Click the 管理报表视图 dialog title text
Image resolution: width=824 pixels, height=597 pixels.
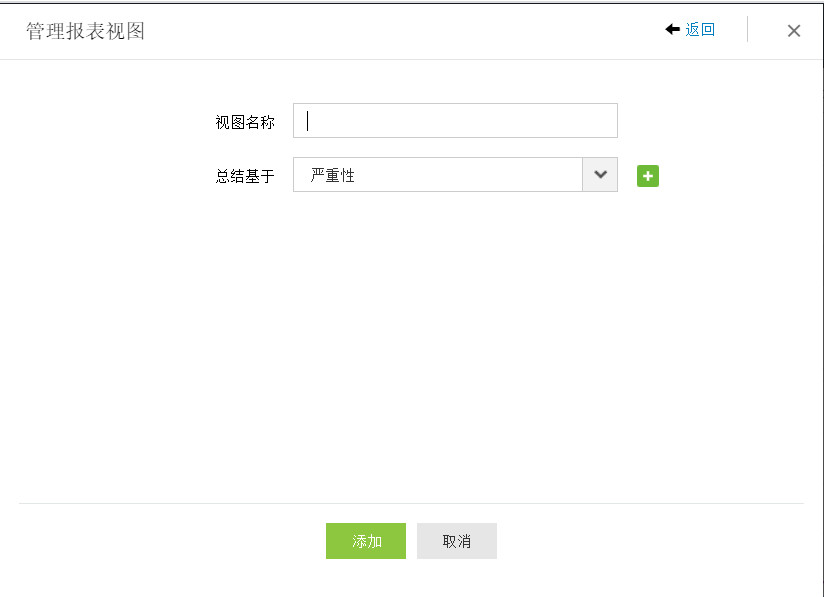86,31
